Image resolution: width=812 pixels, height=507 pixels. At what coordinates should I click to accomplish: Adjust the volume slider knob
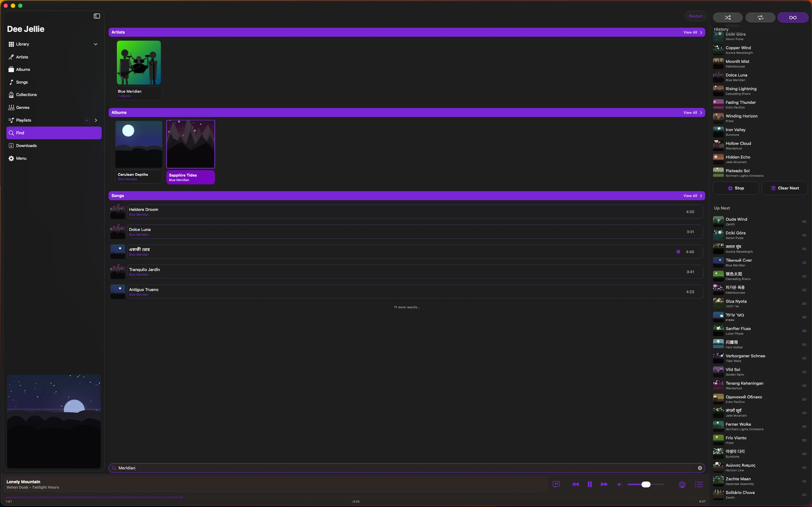tap(646, 484)
